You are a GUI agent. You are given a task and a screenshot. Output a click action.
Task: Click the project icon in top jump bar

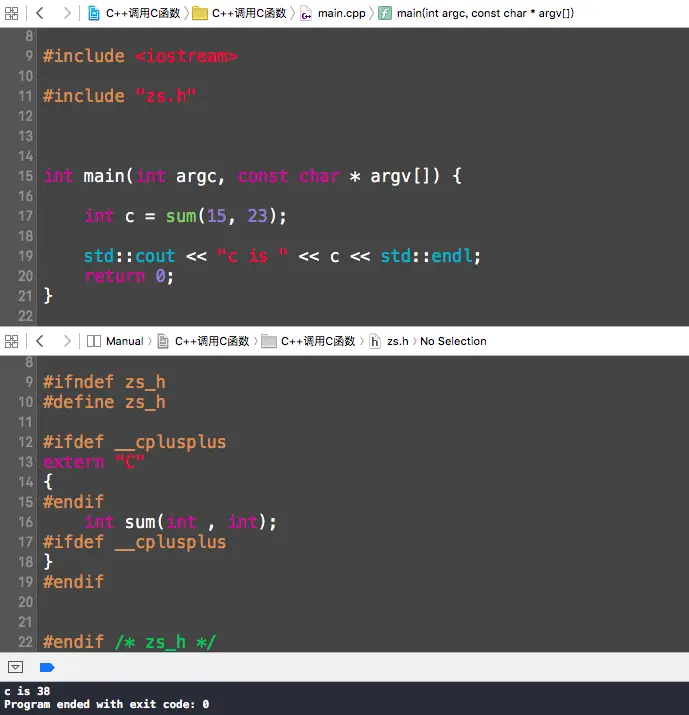coord(93,13)
